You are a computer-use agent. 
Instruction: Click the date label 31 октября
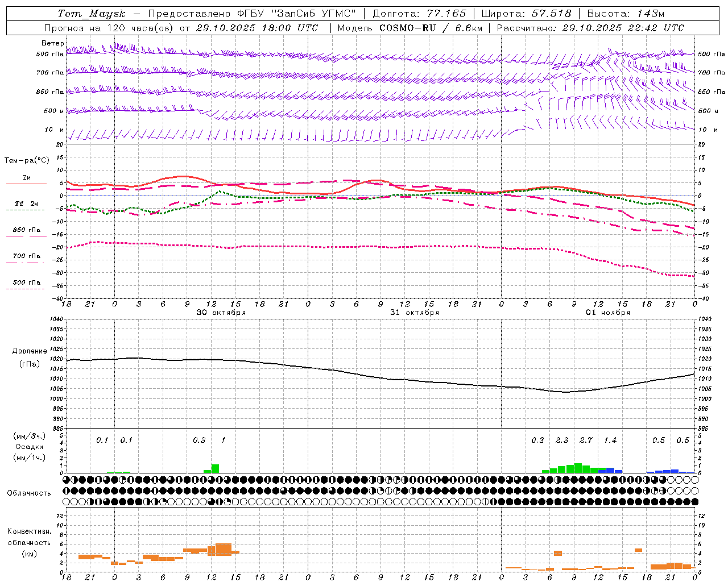click(415, 313)
